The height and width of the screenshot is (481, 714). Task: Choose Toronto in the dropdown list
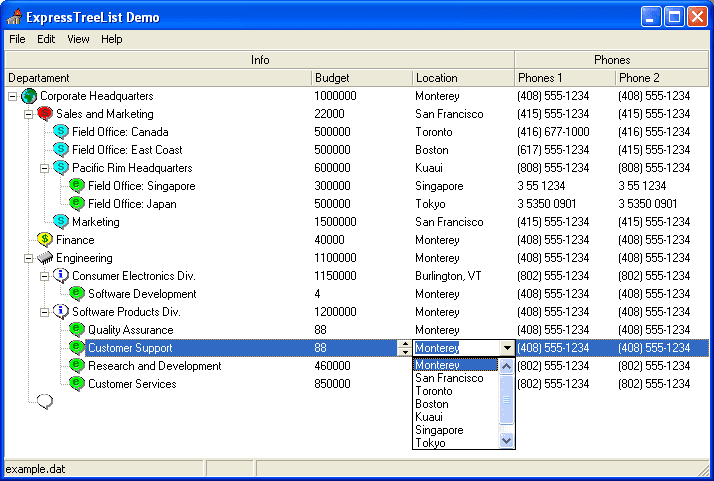point(456,391)
